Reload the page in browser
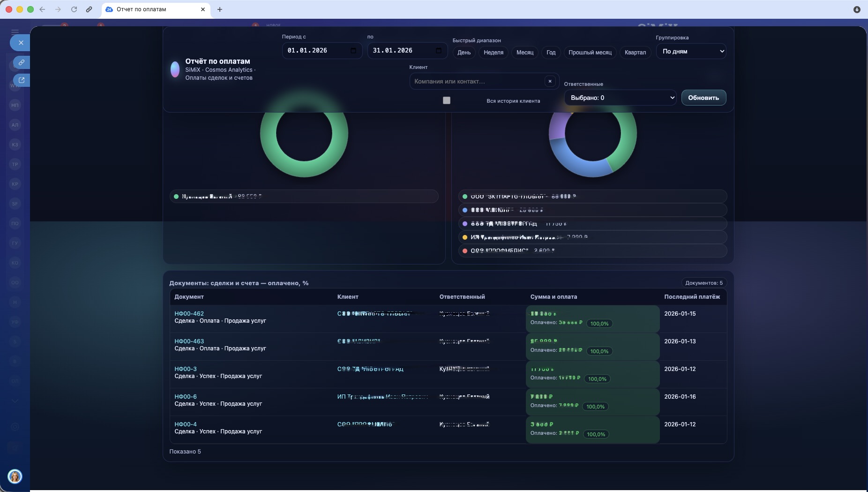This screenshot has width=868, height=492. coord(74,9)
